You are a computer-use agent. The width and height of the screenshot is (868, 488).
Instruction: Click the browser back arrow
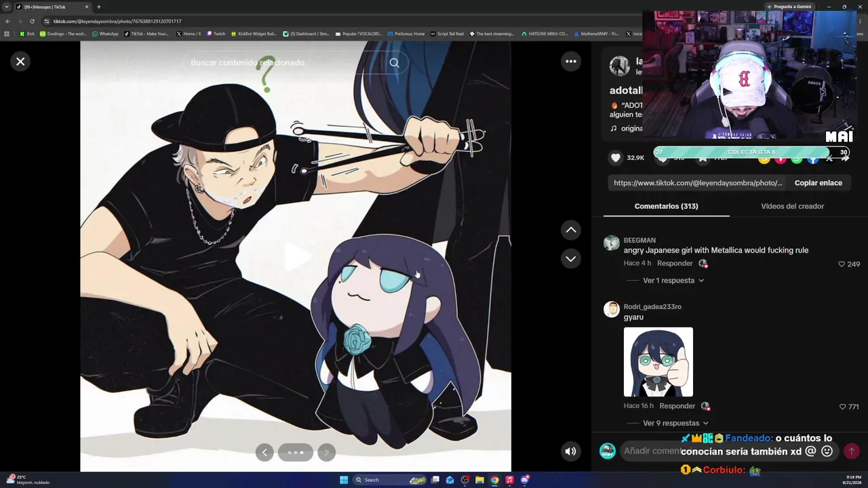(7, 21)
